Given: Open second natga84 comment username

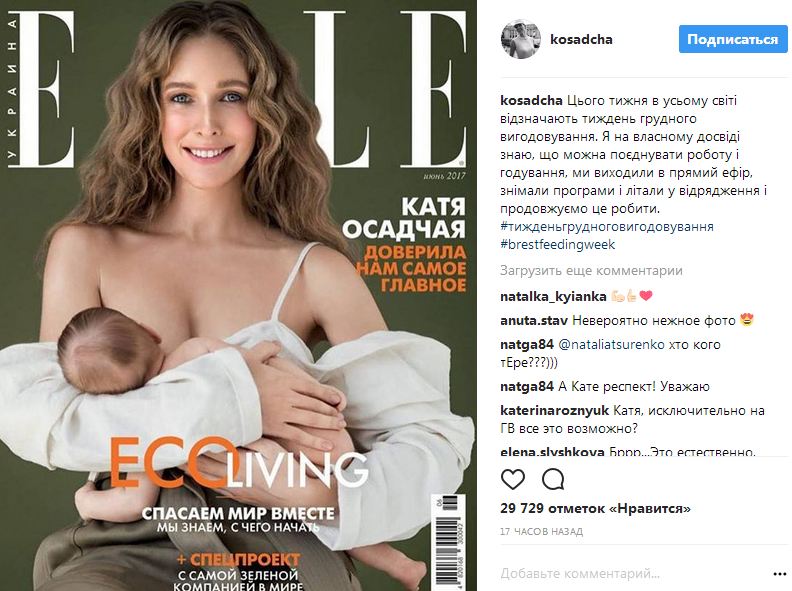Looking at the screenshot, I should (527, 387).
